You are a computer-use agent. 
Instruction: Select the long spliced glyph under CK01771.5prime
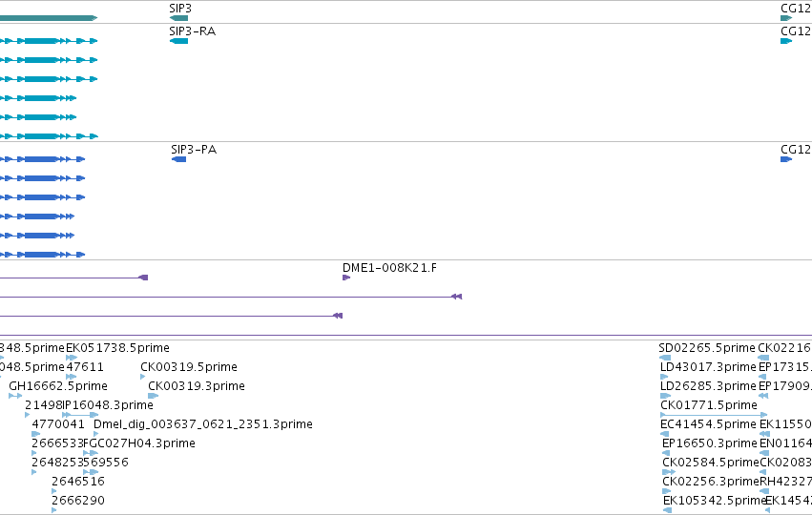click(x=714, y=415)
